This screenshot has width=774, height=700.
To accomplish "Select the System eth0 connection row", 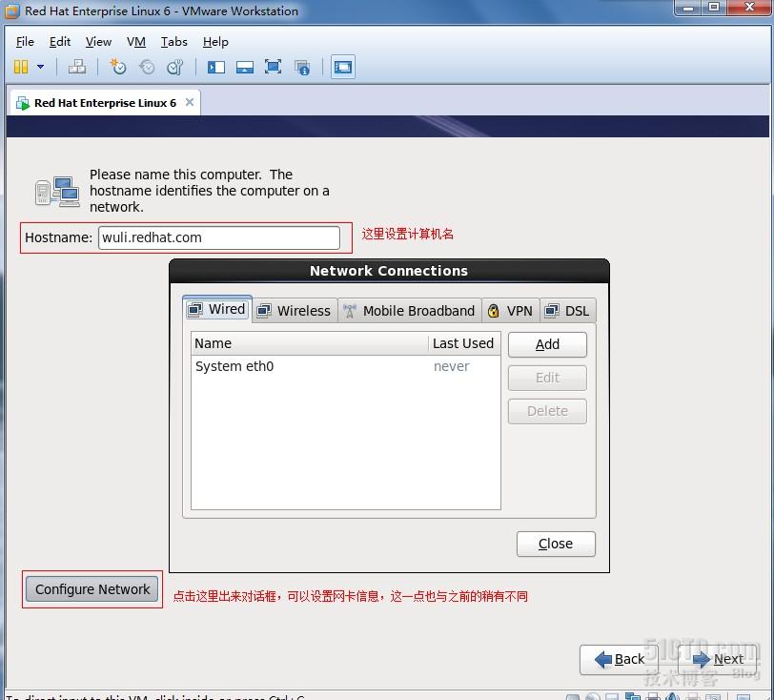I will (x=345, y=366).
